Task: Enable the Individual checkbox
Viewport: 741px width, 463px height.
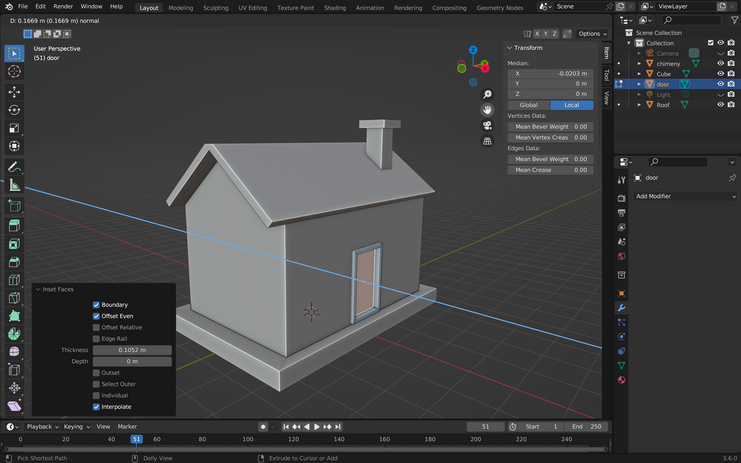Action: (x=96, y=395)
